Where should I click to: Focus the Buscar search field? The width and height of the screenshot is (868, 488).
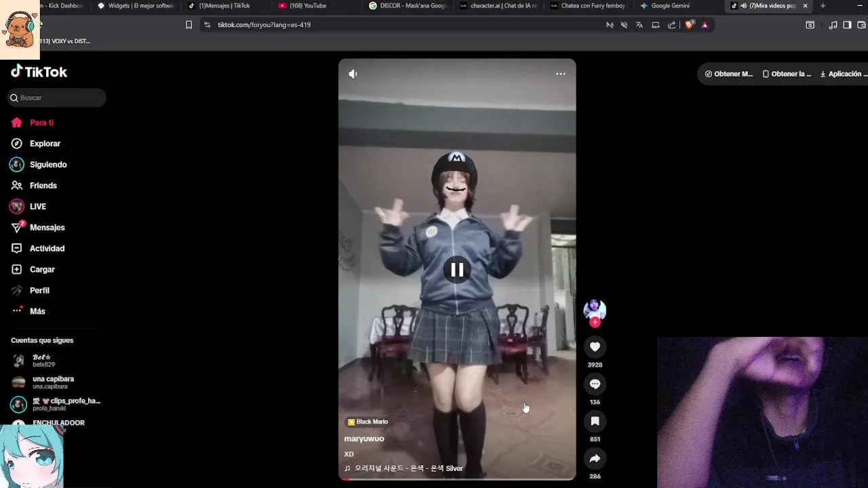click(57, 98)
